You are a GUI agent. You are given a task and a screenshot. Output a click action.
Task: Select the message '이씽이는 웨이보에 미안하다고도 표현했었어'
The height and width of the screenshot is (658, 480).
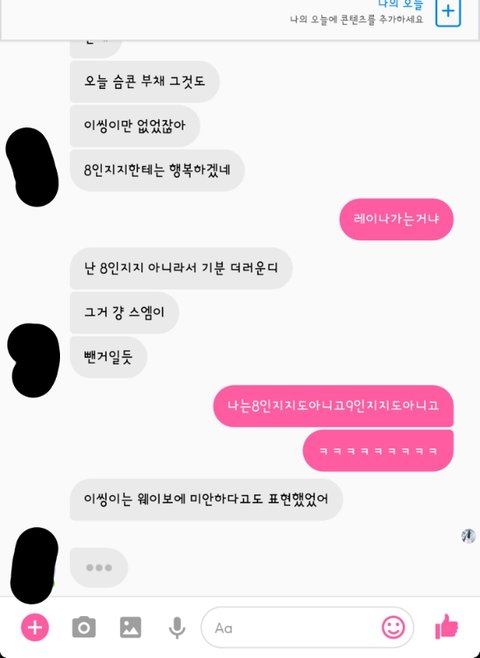[206, 500]
